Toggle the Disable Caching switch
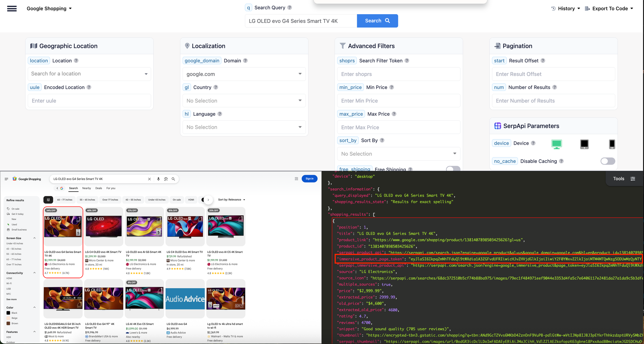 pyautogui.click(x=608, y=161)
